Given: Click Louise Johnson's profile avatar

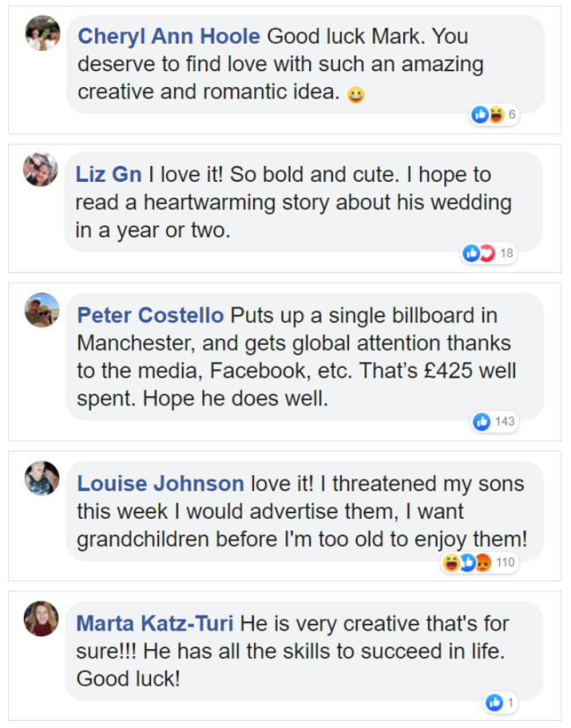Looking at the screenshot, I should (42, 478).
